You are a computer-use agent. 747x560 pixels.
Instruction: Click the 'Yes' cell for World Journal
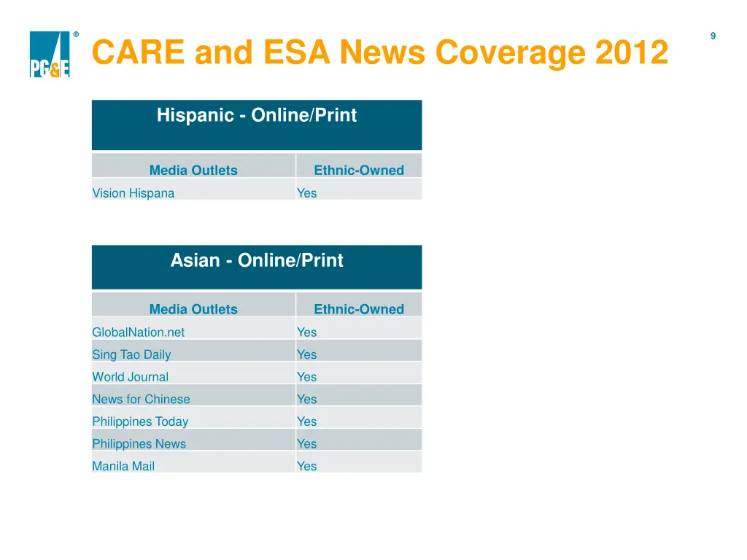359,373
